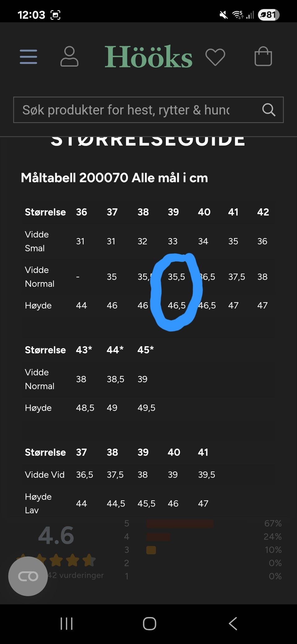Click the 4-star rating bar showing 24%

pyautogui.click(x=158, y=537)
